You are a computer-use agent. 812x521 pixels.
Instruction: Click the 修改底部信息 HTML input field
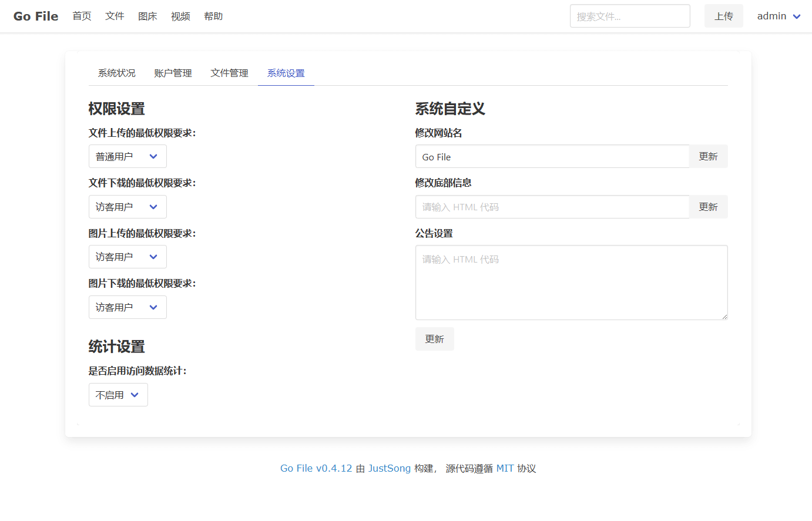click(x=552, y=207)
